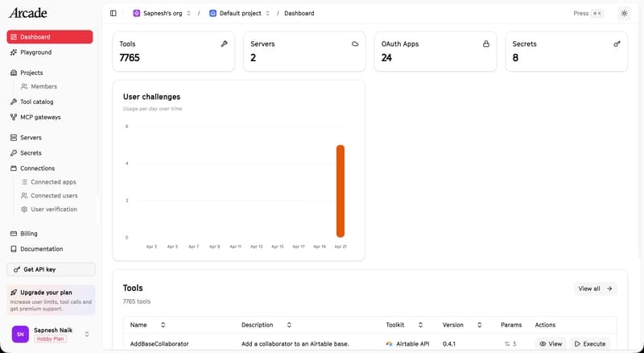The width and height of the screenshot is (644, 353).
Task: Open Playground from the sidebar
Action: [35, 52]
